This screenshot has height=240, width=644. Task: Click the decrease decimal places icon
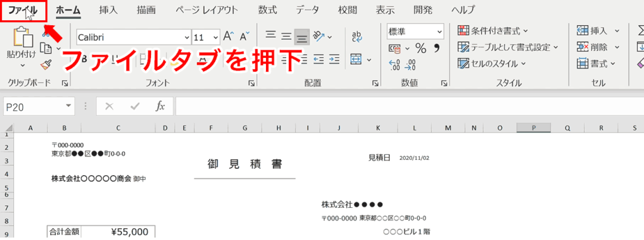410,64
